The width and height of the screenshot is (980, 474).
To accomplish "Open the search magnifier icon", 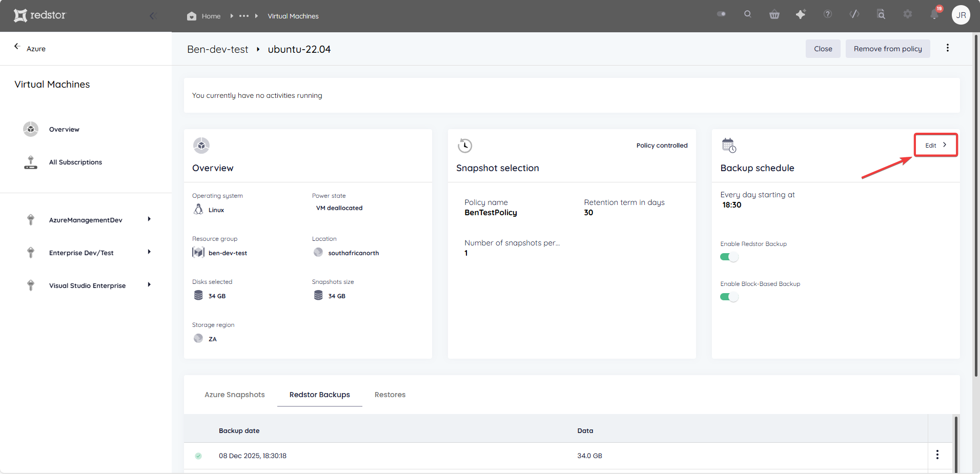I will (x=748, y=14).
